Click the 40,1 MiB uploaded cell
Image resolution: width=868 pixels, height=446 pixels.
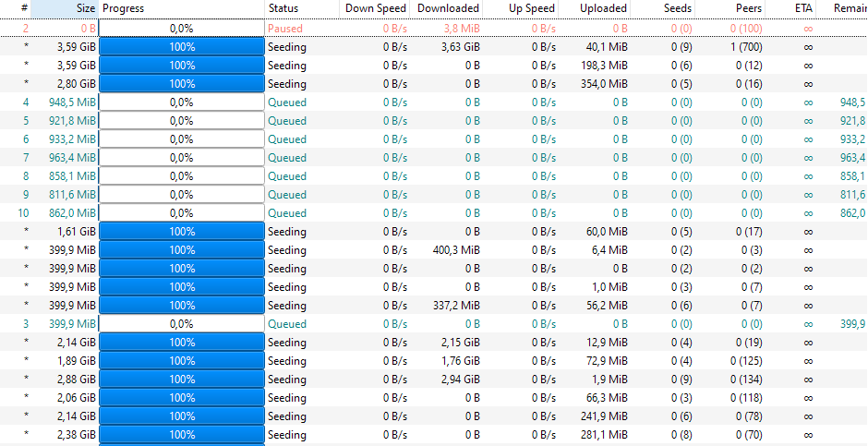(607, 47)
